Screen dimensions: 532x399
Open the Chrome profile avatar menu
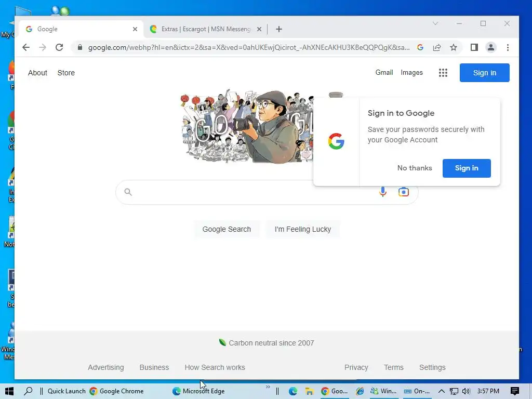pos(490,47)
